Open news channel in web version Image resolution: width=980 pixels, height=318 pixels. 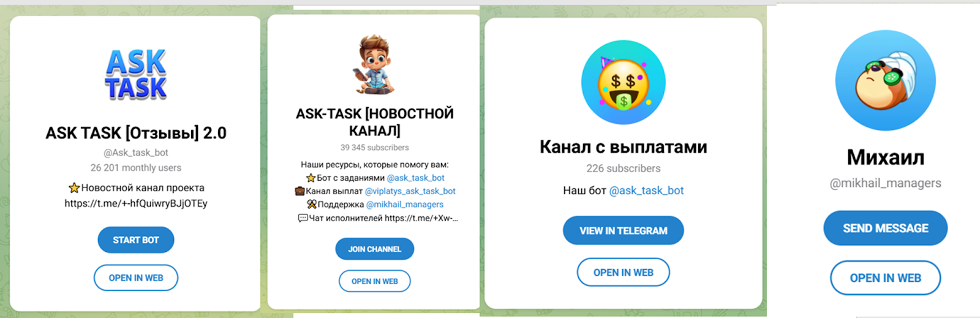[375, 281]
